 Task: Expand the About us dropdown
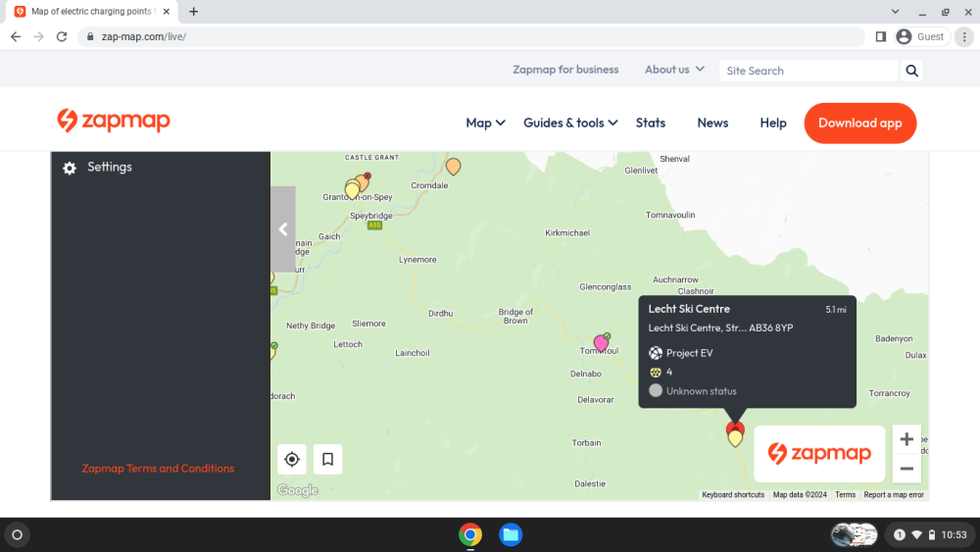coord(674,70)
